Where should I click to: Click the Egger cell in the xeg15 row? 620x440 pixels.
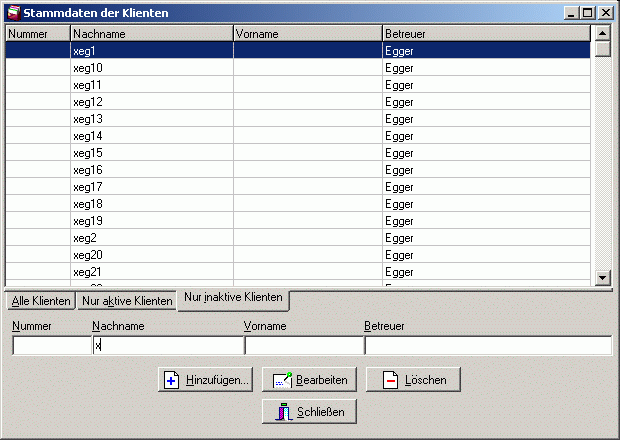click(x=486, y=153)
